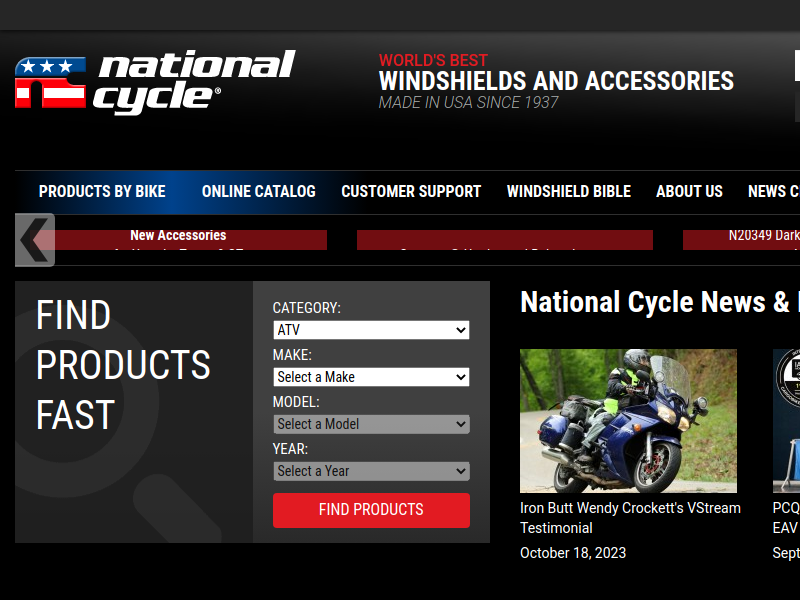800x600 pixels.
Task: Open the Windshield Bible menu
Action: (569, 191)
